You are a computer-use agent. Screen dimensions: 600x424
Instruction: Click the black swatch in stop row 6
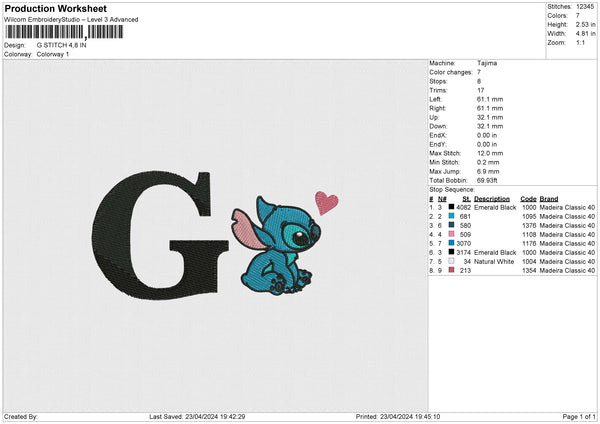[x=452, y=252]
